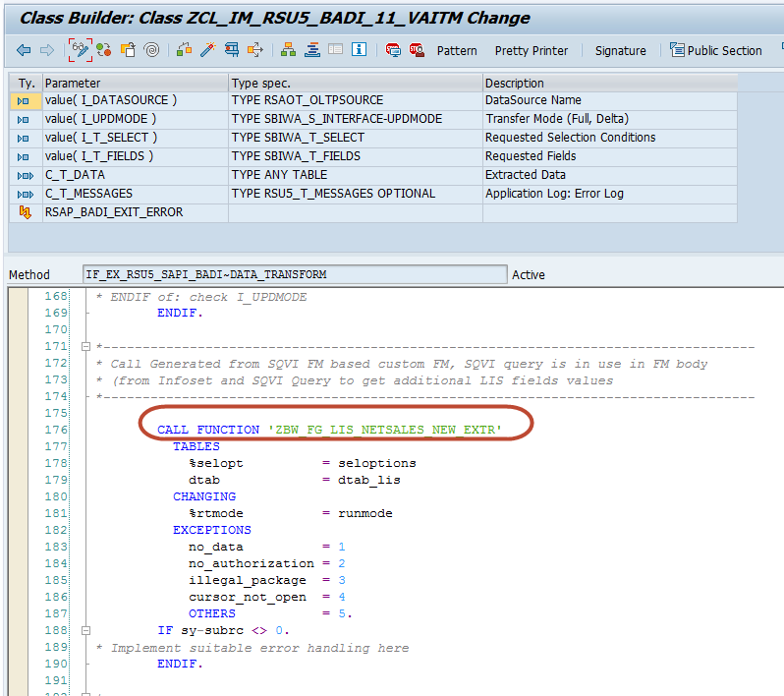Click the TABLES keyword on line 177
Screen dimensions: 784x696
coord(196,446)
